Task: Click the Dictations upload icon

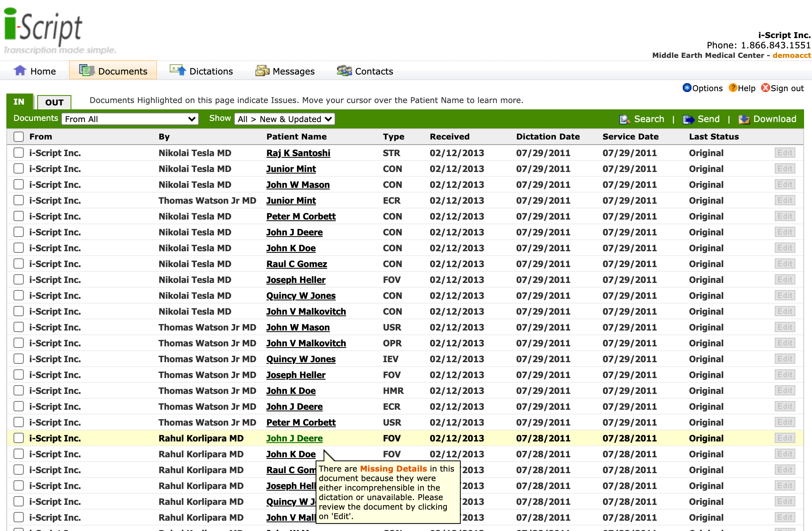Action: (178, 70)
